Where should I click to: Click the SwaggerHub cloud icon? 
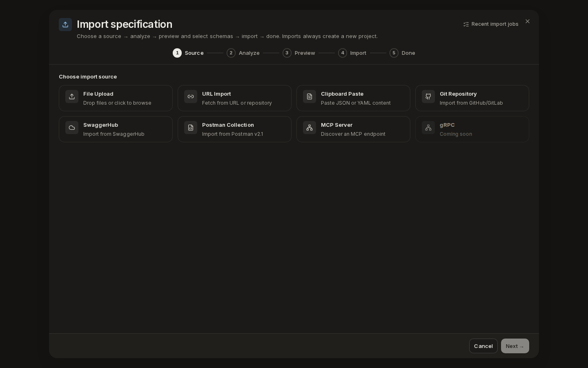coord(72,128)
